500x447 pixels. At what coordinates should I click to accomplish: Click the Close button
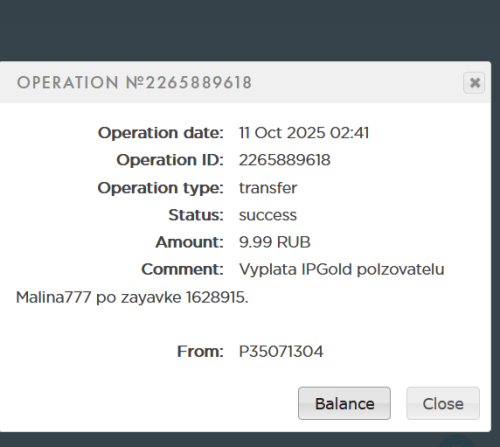(x=443, y=403)
